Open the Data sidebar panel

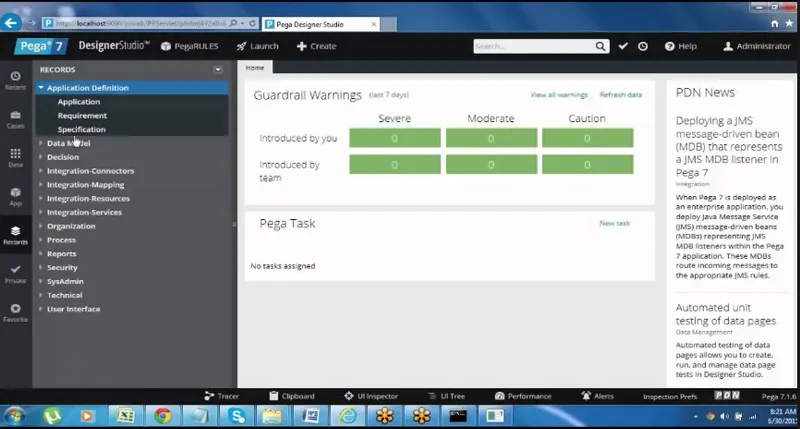(x=15, y=158)
